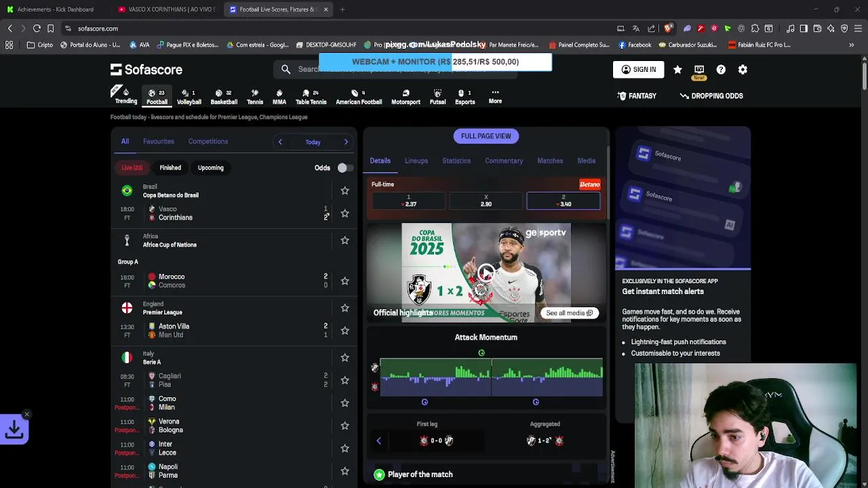Open DROPPING ODDS link
The height and width of the screenshot is (488, 868).
(x=711, y=96)
